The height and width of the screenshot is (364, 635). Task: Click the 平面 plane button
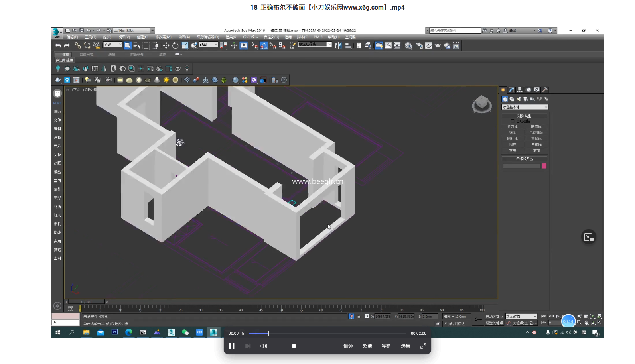pos(536,151)
